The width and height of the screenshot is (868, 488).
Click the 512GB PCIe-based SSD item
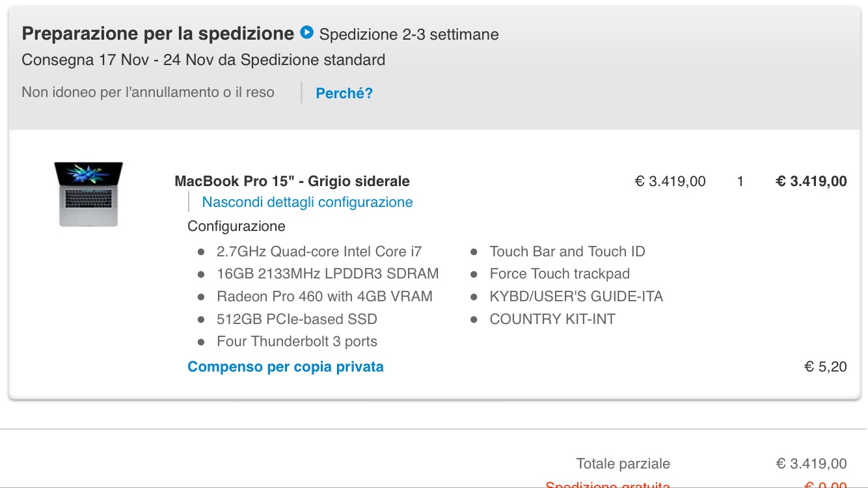(x=297, y=319)
